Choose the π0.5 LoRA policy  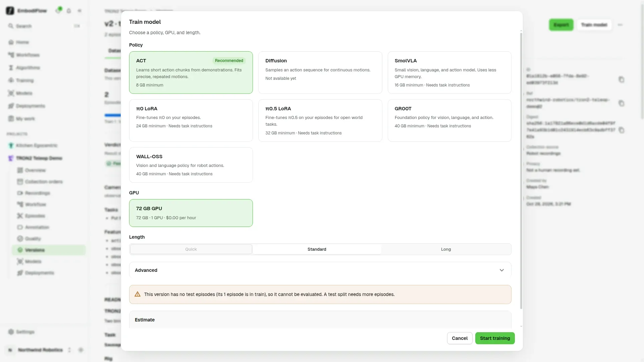click(x=320, y=120)
